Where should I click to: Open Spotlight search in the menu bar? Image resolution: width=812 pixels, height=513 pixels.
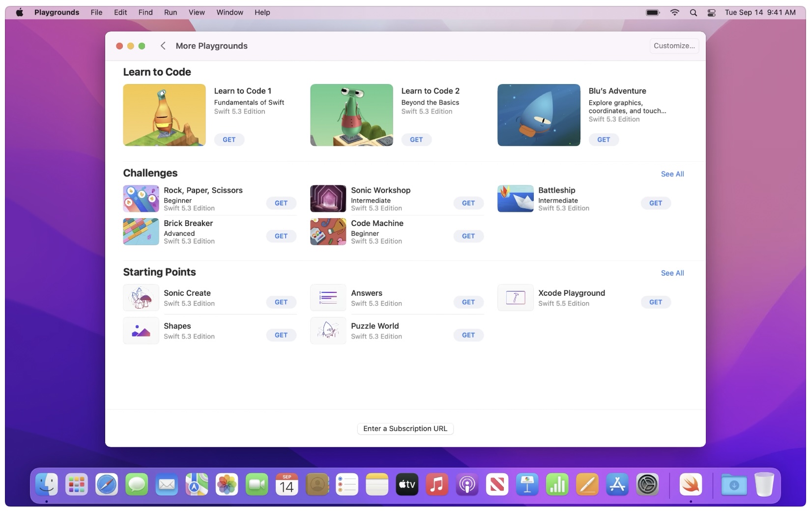[x=693, y=13]
